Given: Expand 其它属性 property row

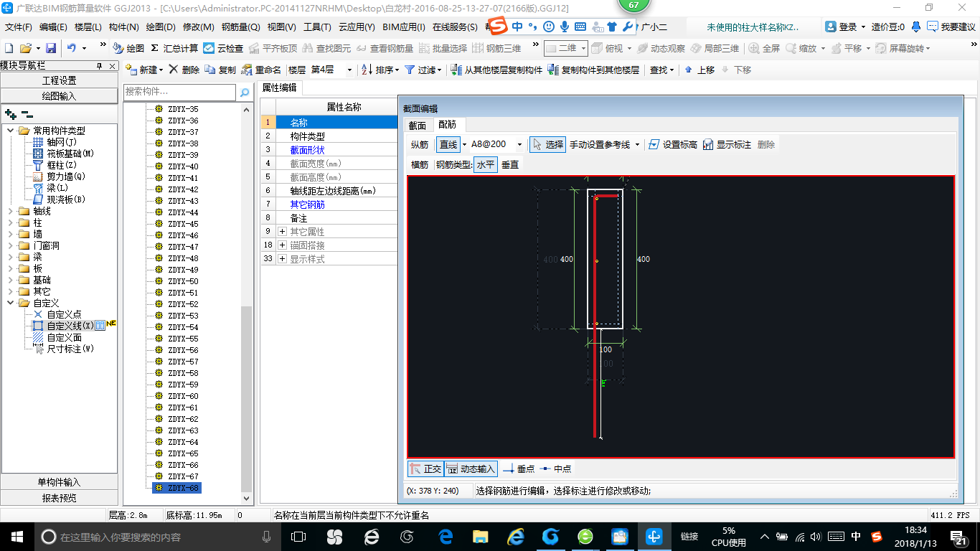Looking at the screenshot, I should [x=283, y=232].
